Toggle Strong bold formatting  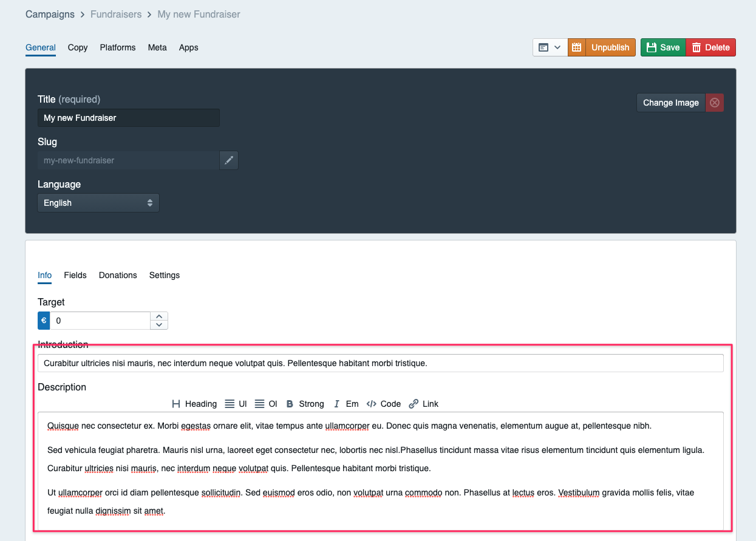pos(305,404)
